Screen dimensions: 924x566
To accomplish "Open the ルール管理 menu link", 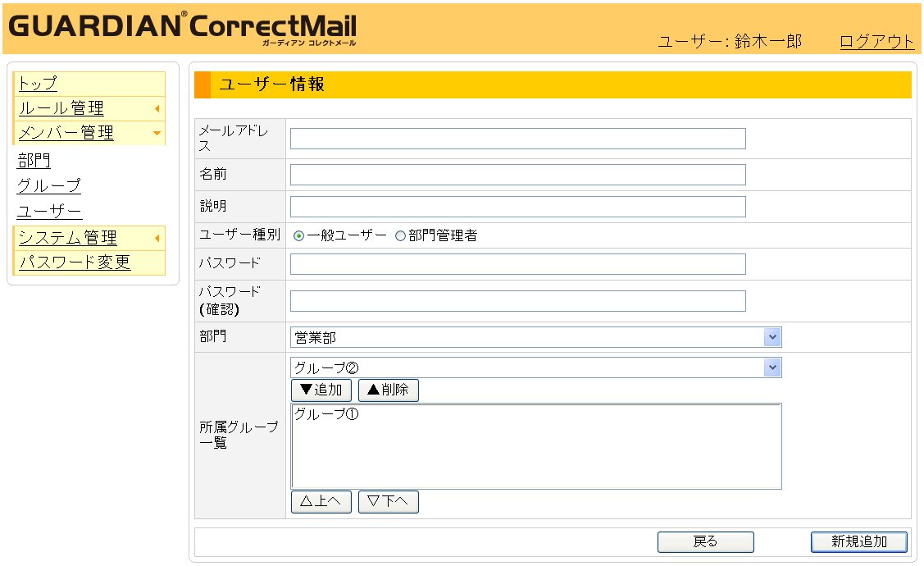I will [61, 108].
